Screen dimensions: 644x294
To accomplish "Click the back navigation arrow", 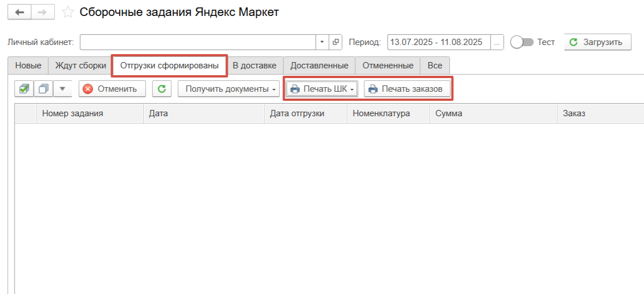I will [x=20, y=12].
